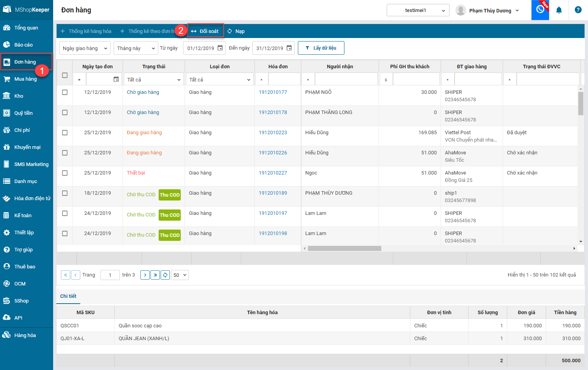Tick checkbox for order 1912010227

coord(65,173)
